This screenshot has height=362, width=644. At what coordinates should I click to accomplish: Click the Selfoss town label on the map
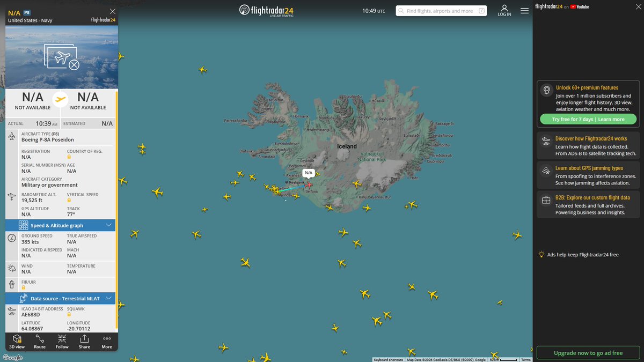point(312,191)
